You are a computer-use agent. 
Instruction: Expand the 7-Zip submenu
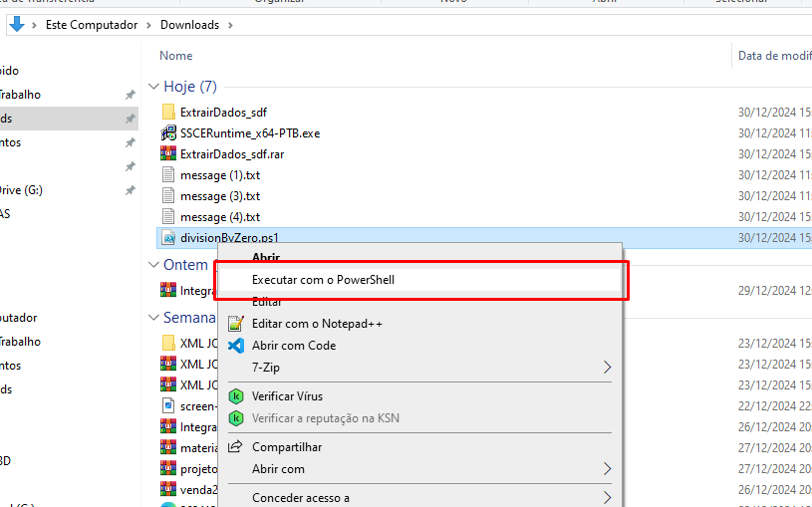click(608, 368)
